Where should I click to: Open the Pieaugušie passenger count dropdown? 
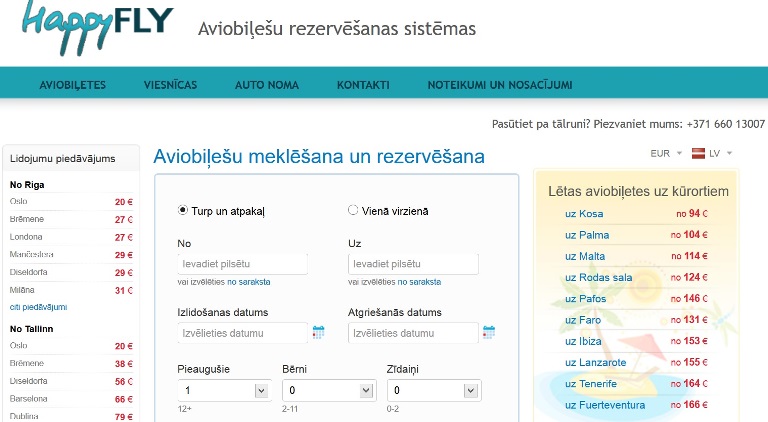click(x=224, y=390)
